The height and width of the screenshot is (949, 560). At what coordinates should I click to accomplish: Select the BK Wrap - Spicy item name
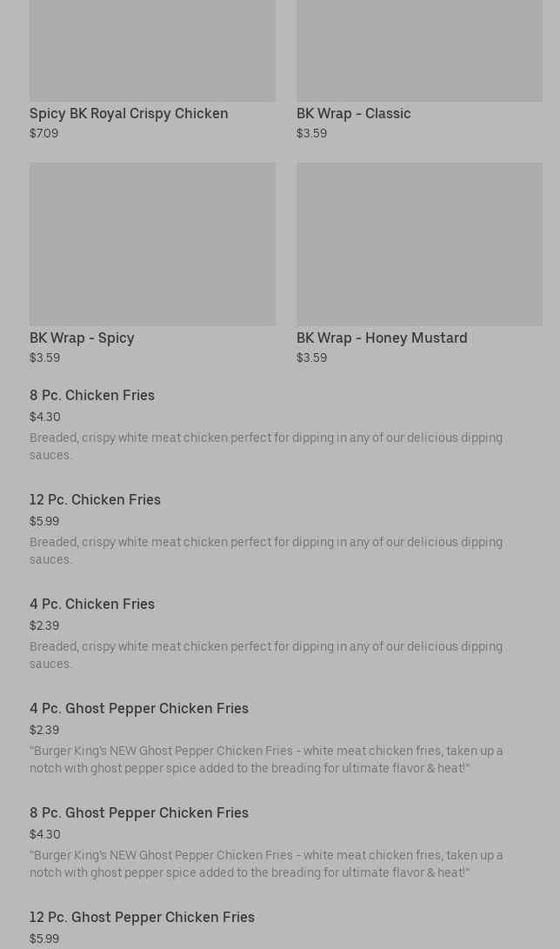coord(82,337)
